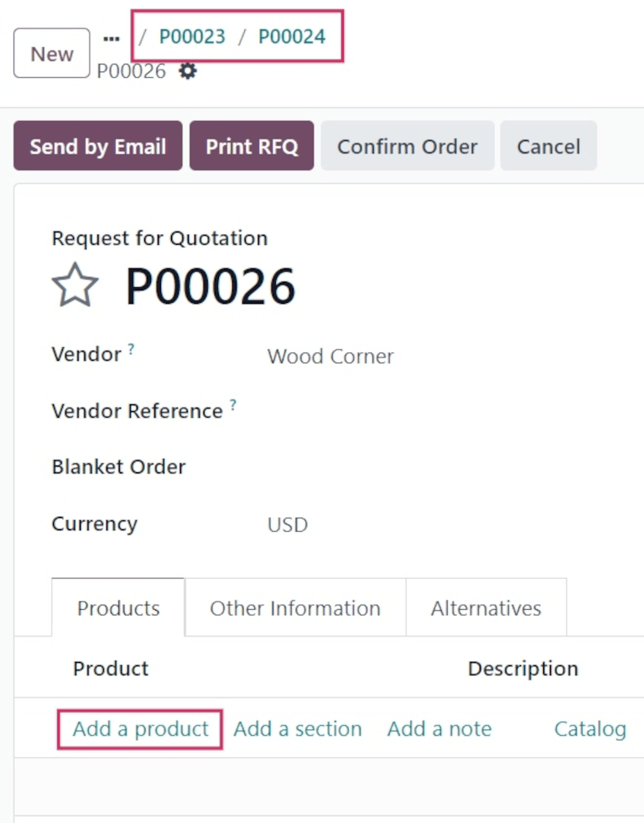Click the gear settings icon beside P00026
644x823 pixels.
[x=189, y=71]
